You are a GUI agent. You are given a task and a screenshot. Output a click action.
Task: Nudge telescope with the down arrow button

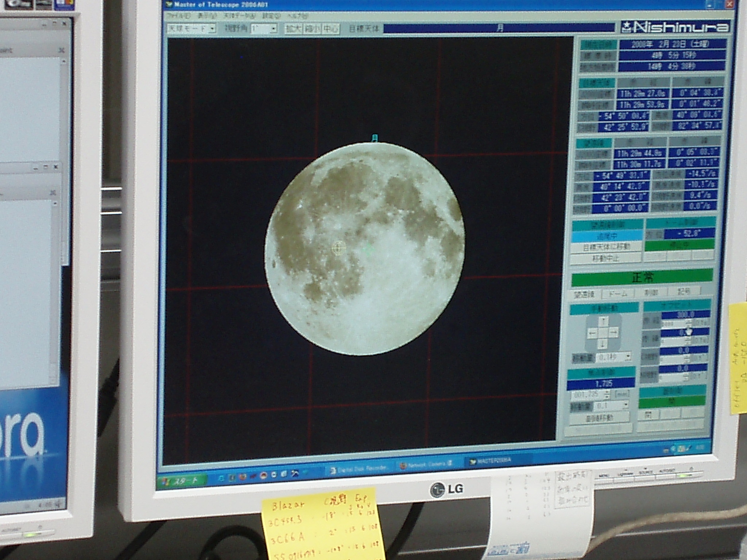click(603, 343)
